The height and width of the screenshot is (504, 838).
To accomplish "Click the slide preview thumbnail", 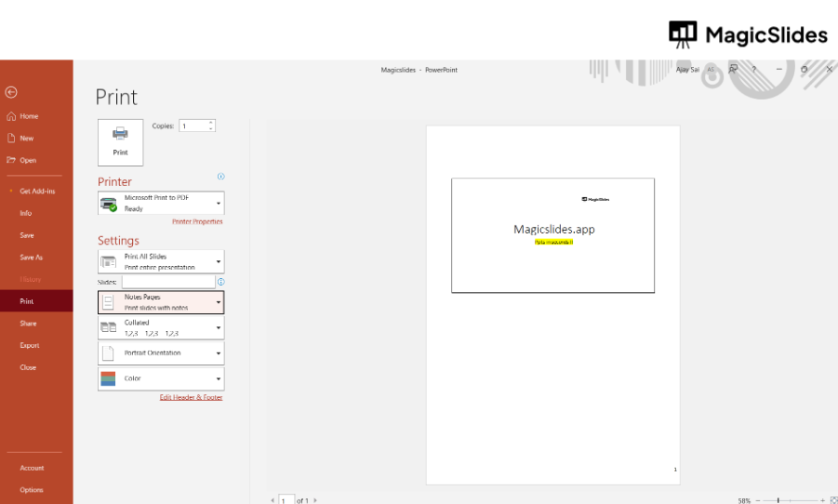I will click(x=552, y=235).
